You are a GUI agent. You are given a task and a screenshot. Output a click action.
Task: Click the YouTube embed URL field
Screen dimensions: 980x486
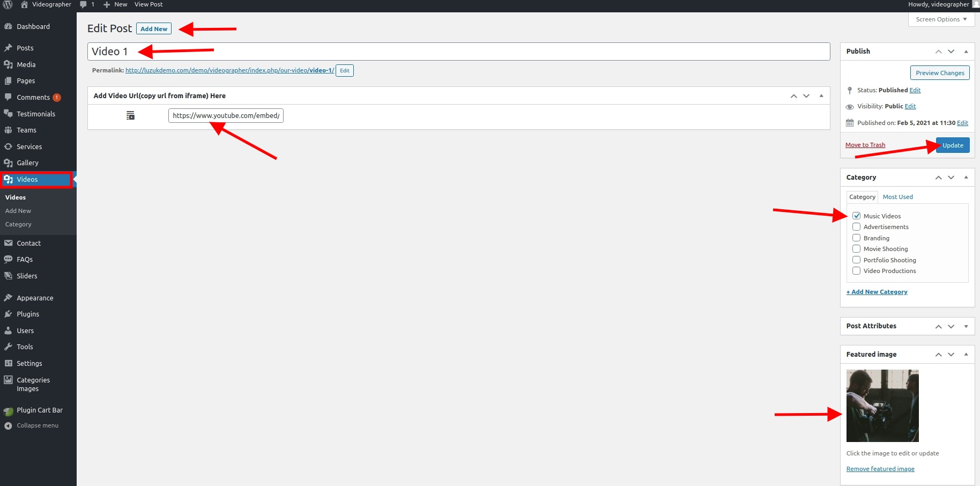click(226, 115)
